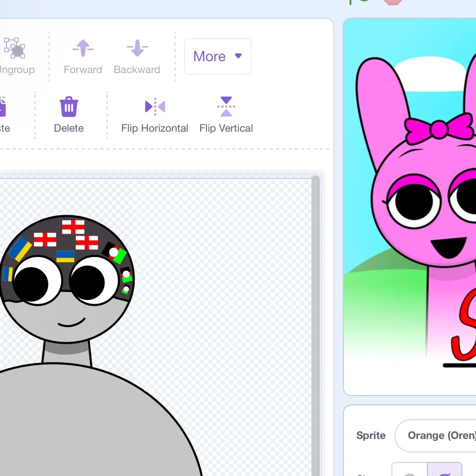
Task: Click the Forward button label
Action: coord(83,69)
